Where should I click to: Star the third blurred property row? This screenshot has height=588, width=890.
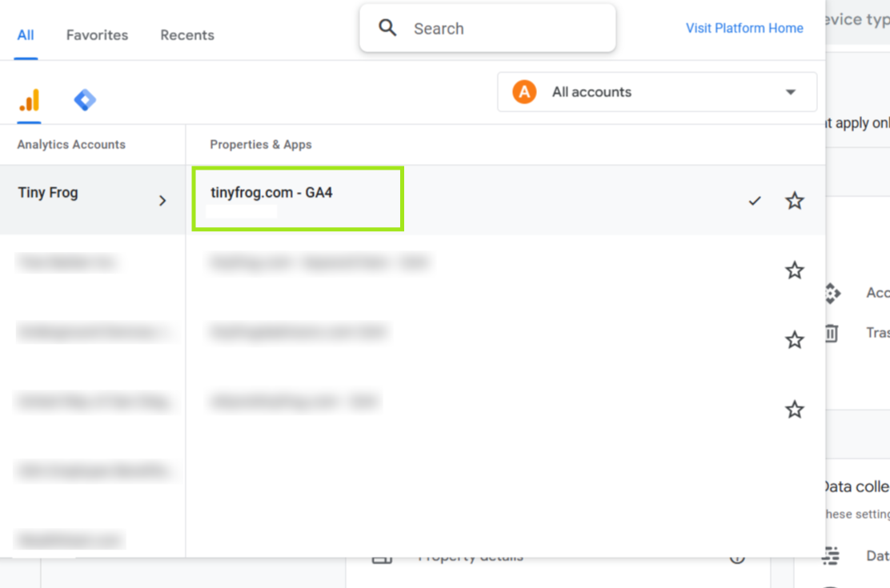[x=794, y=340]
